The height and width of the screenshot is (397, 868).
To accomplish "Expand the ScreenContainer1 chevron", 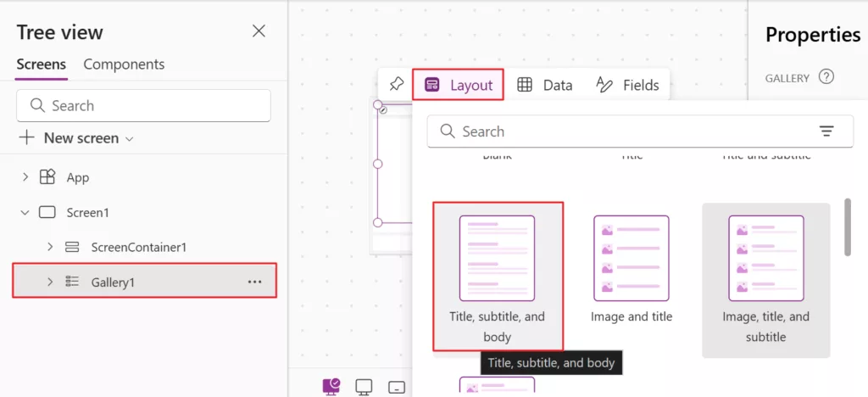I will click(x=50, y=247).
